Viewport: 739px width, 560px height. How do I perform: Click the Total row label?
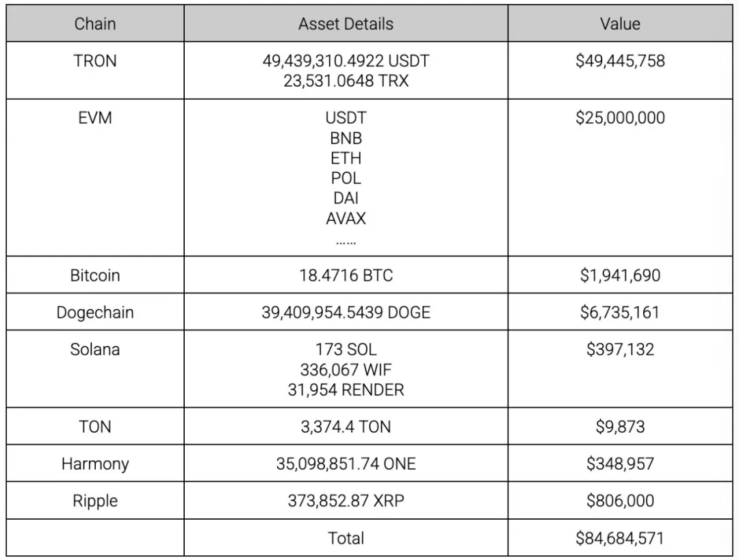(346, 538)
